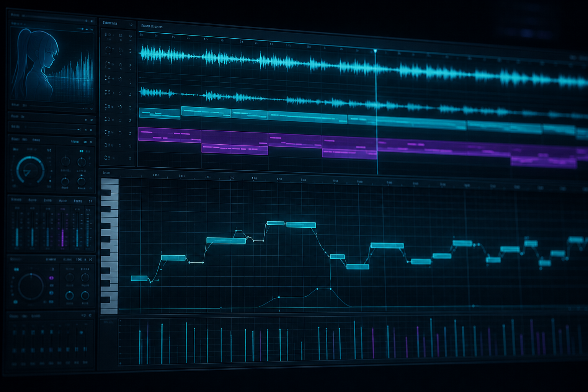Toggle the cyan indicator below the large dark dial

(x=16, y=302)
